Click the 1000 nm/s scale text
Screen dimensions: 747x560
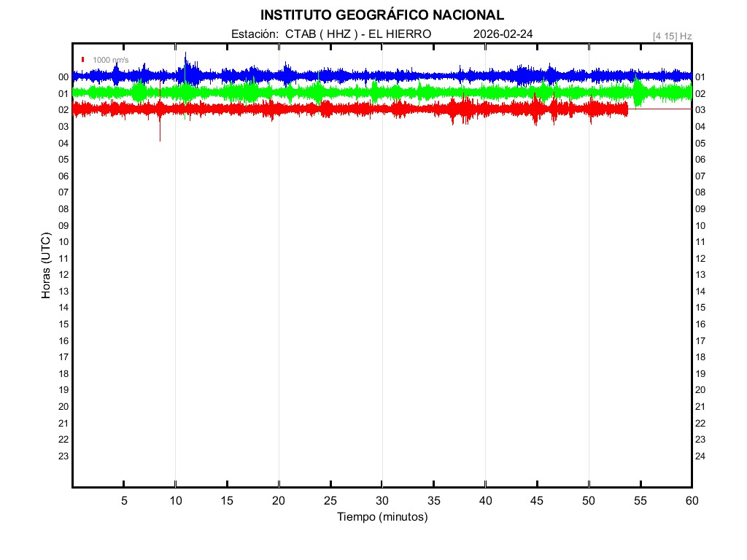tap(111, 60)
